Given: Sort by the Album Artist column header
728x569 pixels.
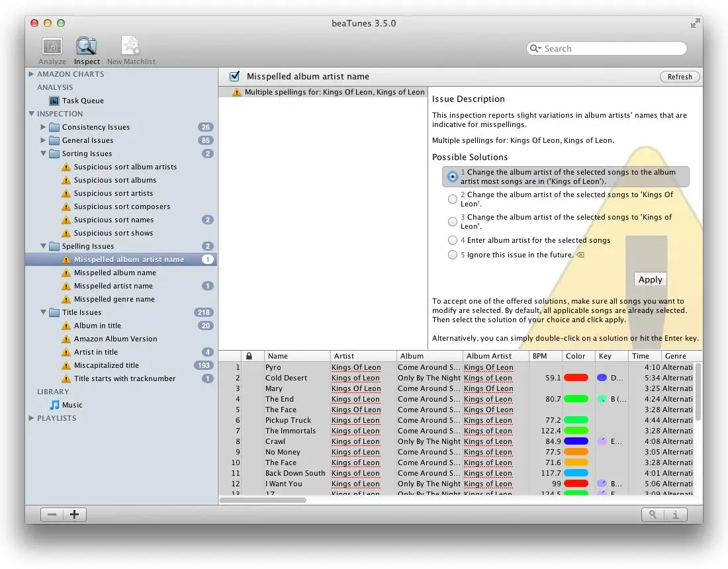Looking at the screenshot, I should [x=496, y=356].
